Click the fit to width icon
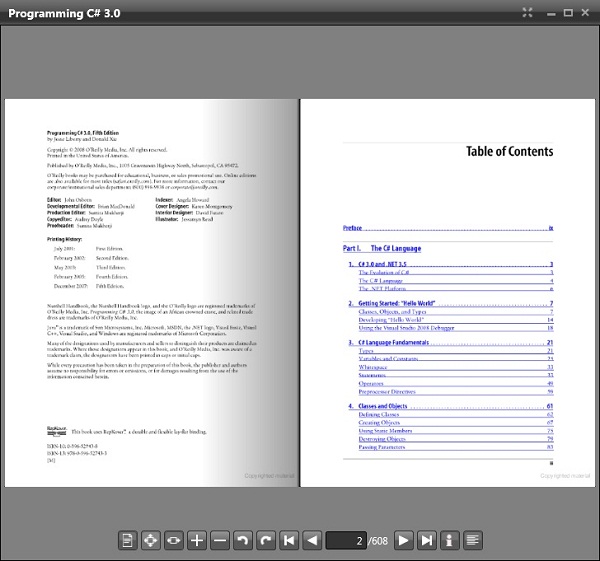 click(174, 540)
